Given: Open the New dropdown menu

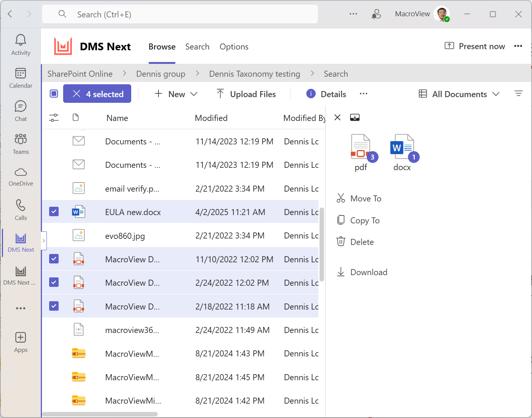Looking at the screenshot, I should tap(176, 94).
